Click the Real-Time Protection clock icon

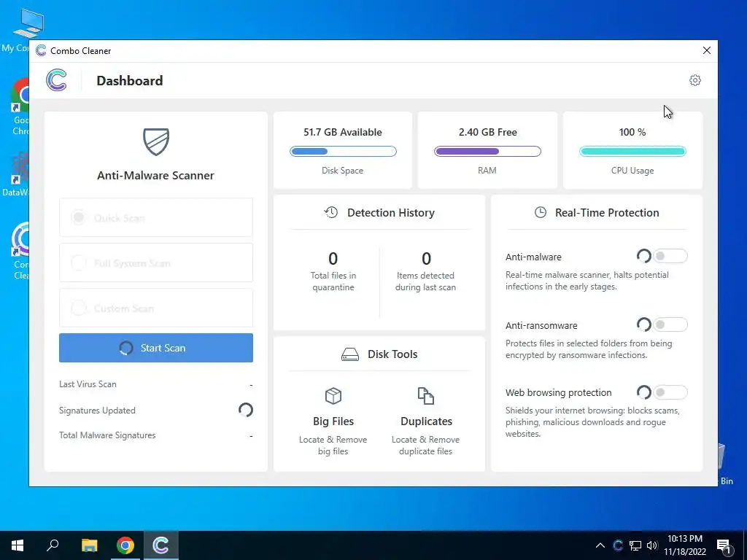click(541, 212)
